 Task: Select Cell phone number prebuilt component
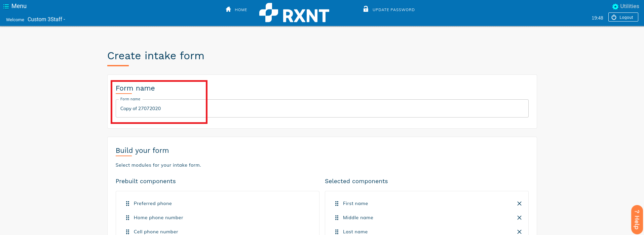click(x=156, y=232)
